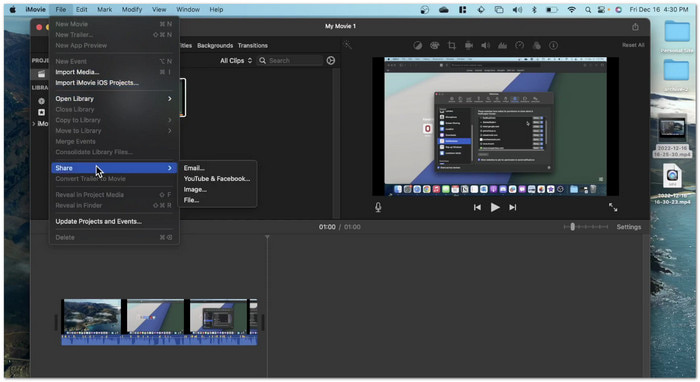Screen dimensions: 700x382
Task: Select third timeline clip showing settings window
Action: (218, 316)
